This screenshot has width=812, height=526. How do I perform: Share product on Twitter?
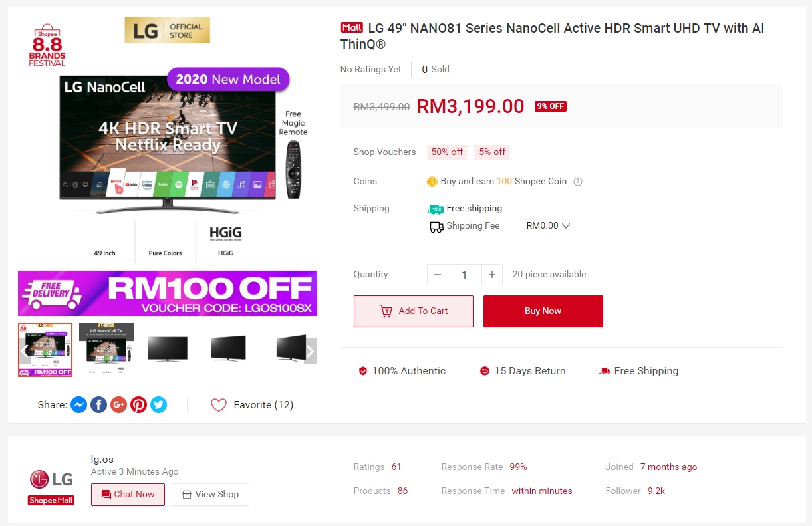[x=158, y=404]
